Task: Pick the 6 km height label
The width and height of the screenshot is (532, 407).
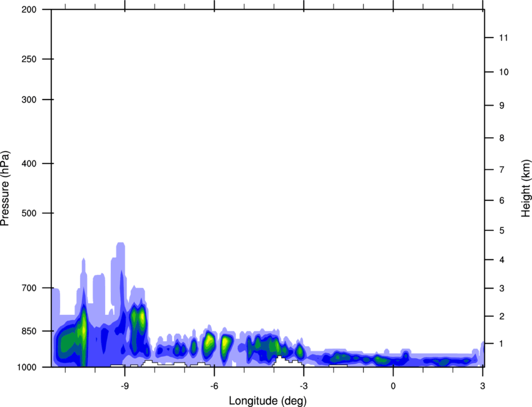Action: pyautogui.click(x=502, y=200)
